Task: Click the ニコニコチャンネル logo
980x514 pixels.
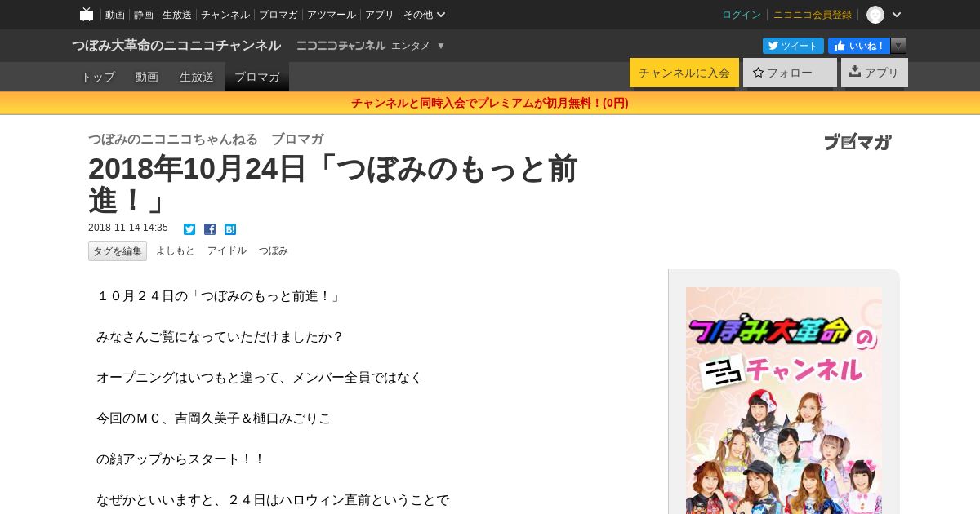Action: point(341,46)
